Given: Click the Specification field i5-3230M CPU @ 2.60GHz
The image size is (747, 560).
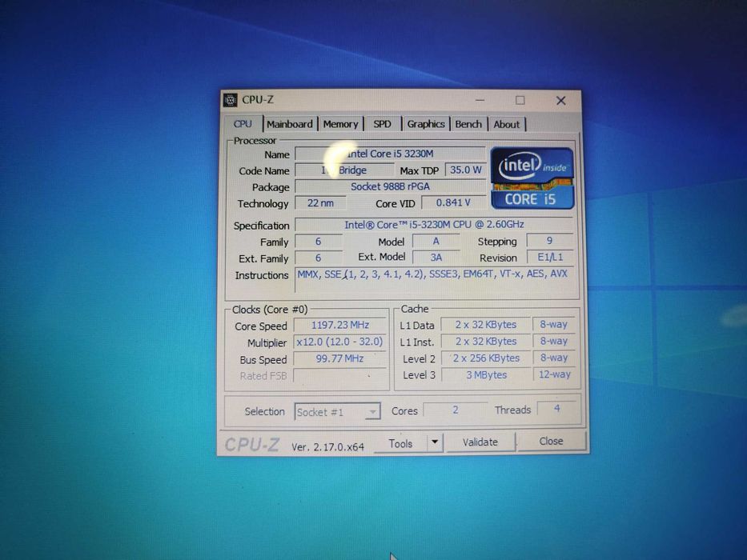Looking at the screenshot, I should point(434,224).
